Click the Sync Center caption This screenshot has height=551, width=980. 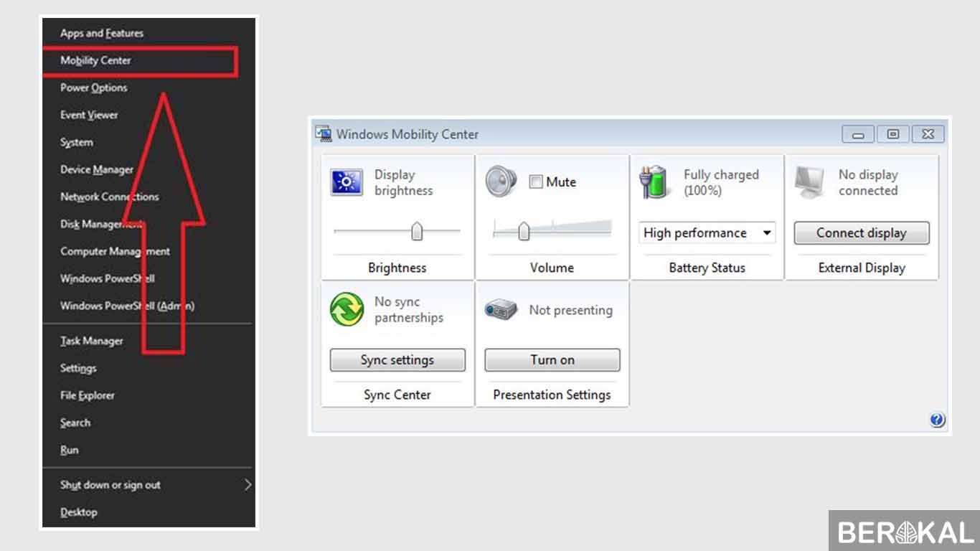coord(397,395)
